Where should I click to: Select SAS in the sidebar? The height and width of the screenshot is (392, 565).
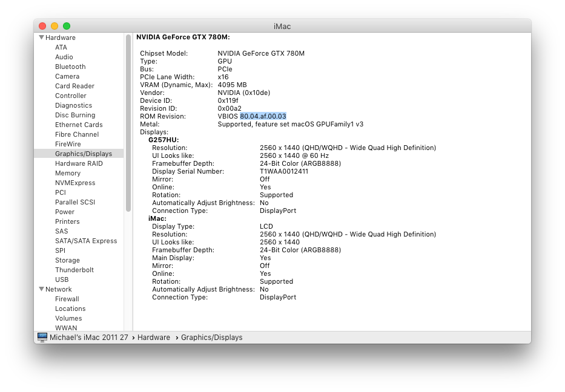pos(61,232)
